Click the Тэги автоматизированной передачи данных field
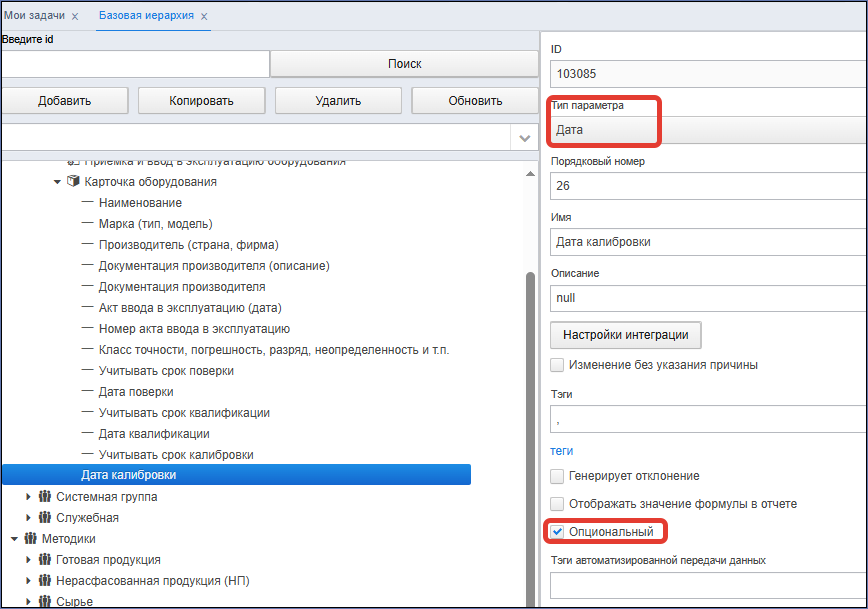 709,586
